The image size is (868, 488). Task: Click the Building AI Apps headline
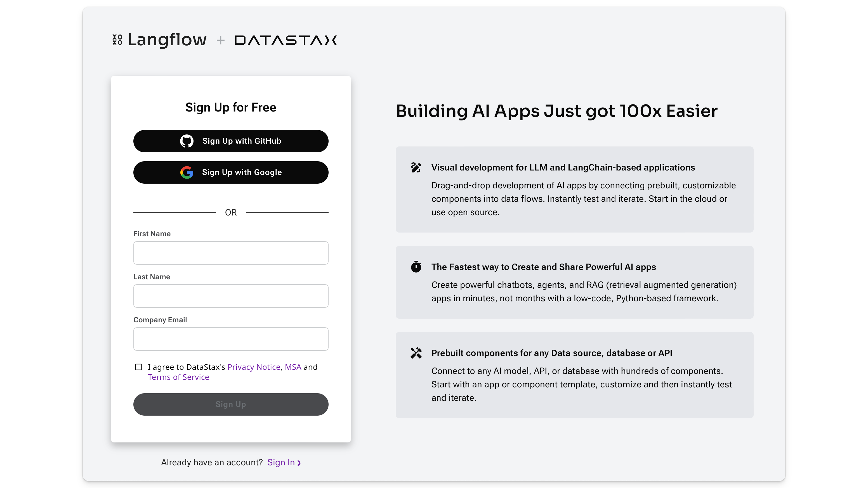(556, 111)
